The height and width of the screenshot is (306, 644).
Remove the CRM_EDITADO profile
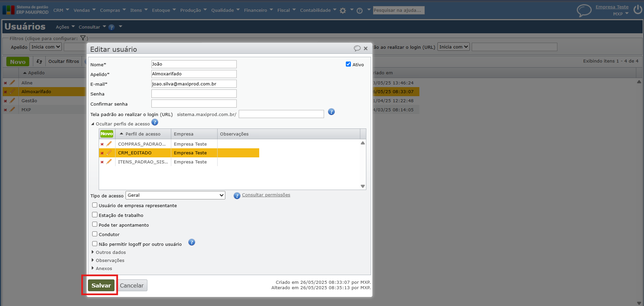click(x=102, y=153)
